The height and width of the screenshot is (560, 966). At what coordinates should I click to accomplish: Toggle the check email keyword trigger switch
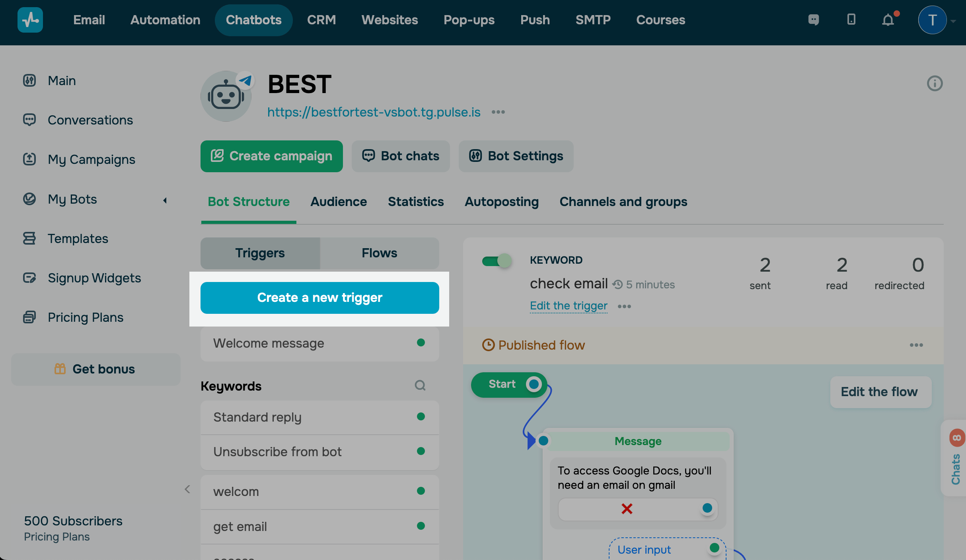click(x=497, y=261)
